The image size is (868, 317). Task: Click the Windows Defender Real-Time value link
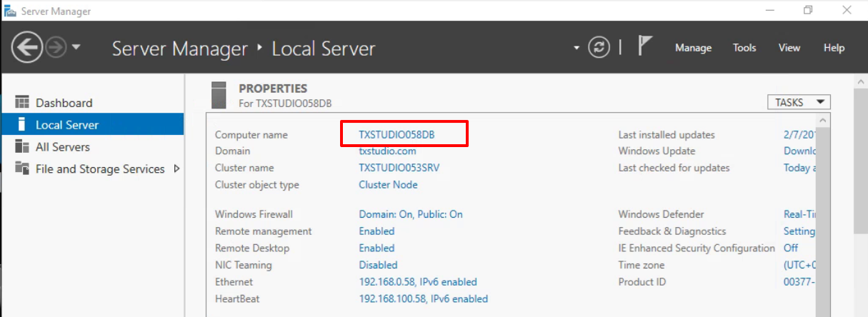pyautogui.click(x=799, y=214)
